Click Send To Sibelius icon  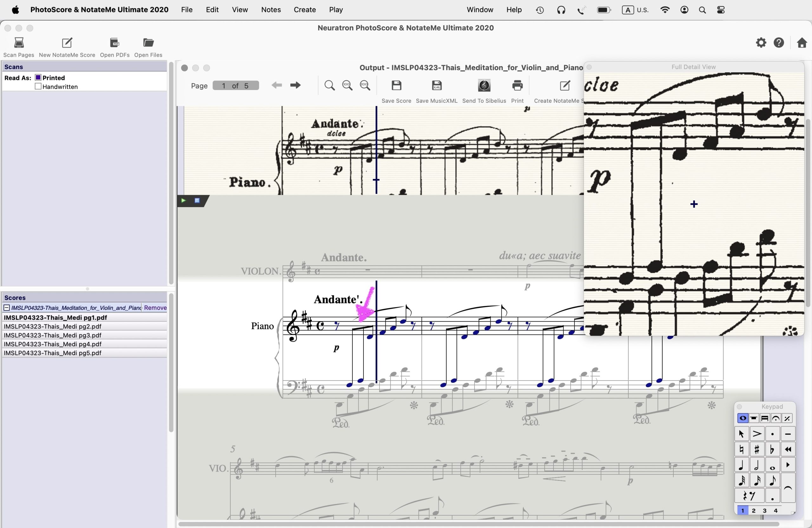pos(484,86)
